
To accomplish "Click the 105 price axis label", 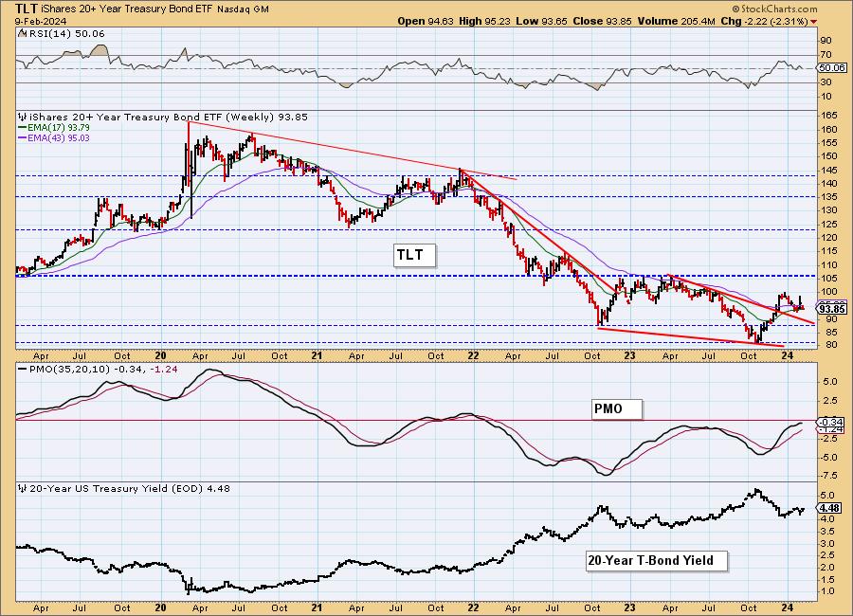I will pos(829,279).
